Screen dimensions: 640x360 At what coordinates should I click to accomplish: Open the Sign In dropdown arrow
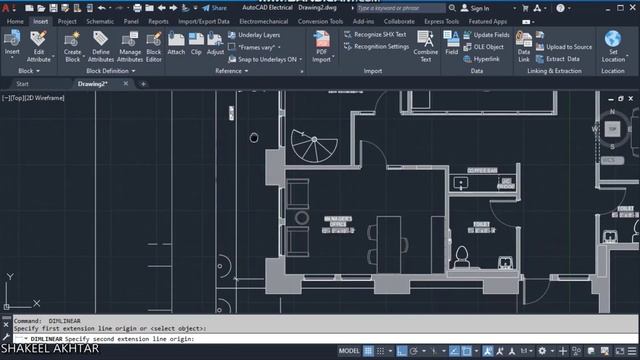(514, 8)
